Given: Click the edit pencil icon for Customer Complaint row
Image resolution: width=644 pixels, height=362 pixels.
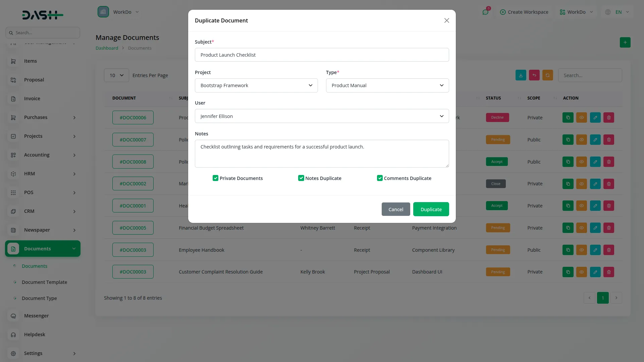Looking at the screenshot, I should [595, 272].
